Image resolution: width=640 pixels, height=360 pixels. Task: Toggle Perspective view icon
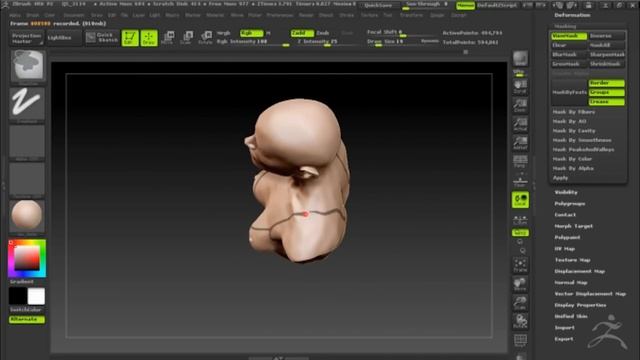tap(520, 161)
